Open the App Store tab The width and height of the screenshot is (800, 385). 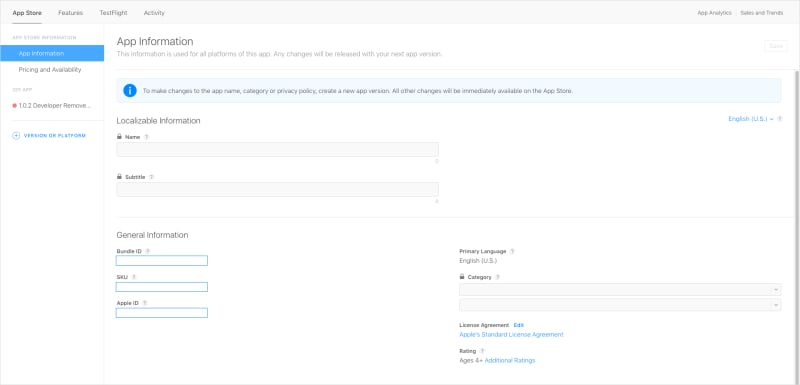pos(27,13)
